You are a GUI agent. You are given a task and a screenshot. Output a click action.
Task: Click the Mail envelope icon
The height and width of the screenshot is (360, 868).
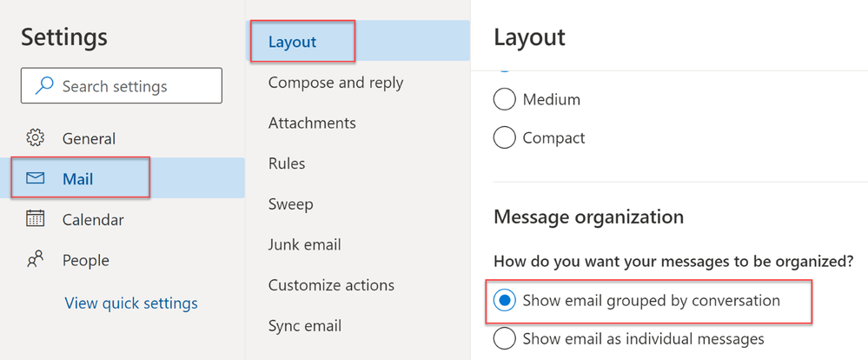[36, 179]
